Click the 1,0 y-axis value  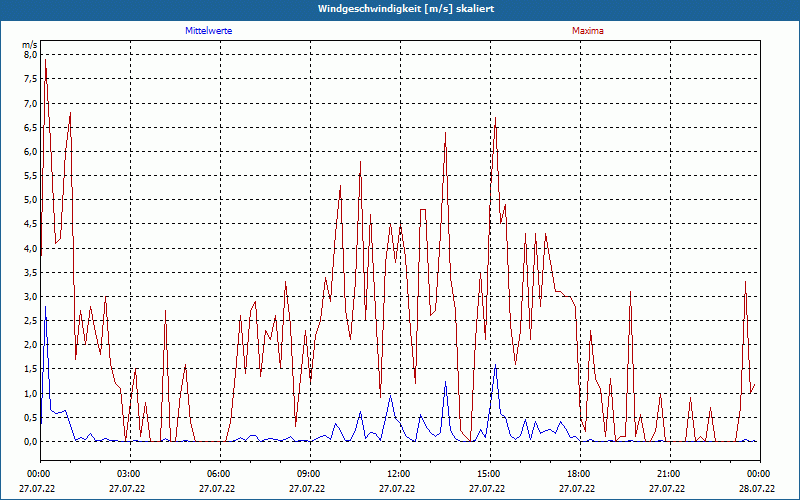pos(30,393)
